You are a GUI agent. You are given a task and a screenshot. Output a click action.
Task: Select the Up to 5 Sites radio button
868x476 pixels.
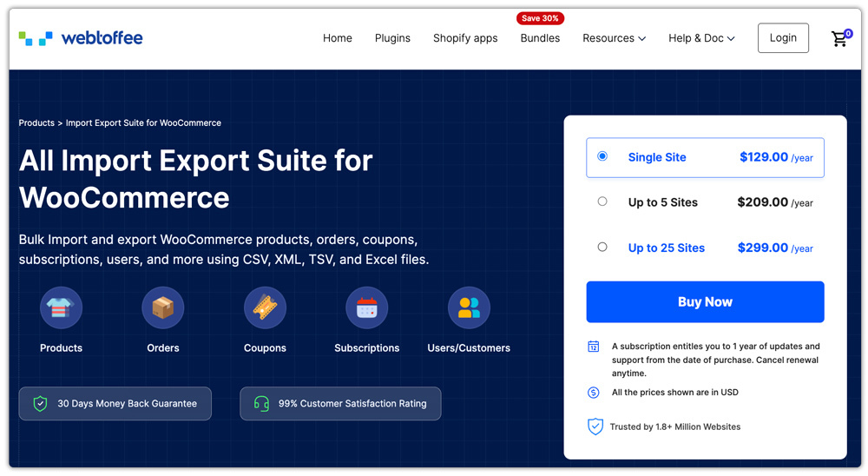click(x=602, y=202)
